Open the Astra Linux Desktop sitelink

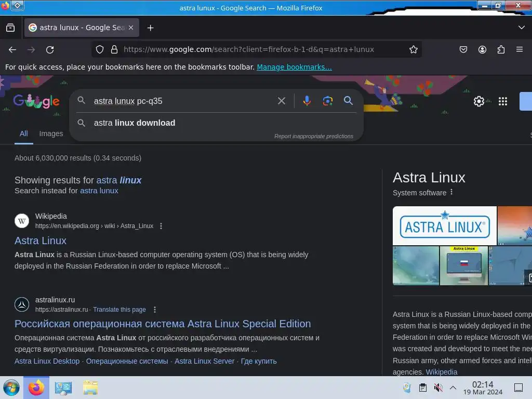[47, 361]
